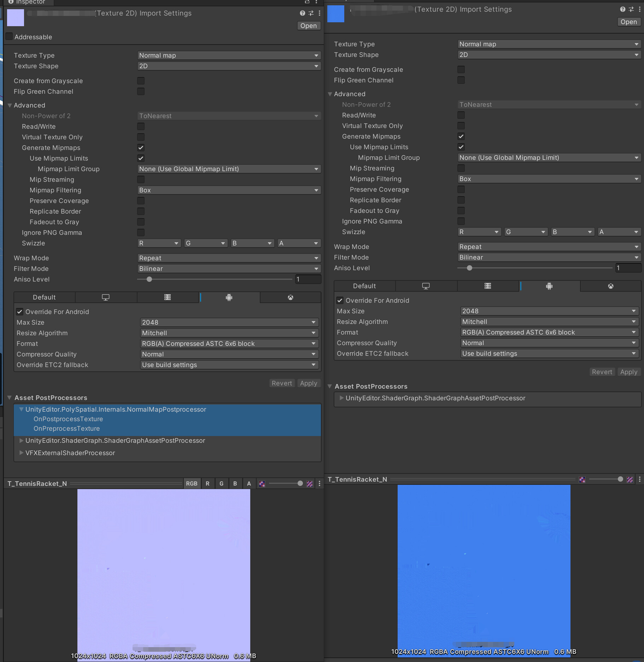Enable the Read/Write checkbox

click(141, 126)
